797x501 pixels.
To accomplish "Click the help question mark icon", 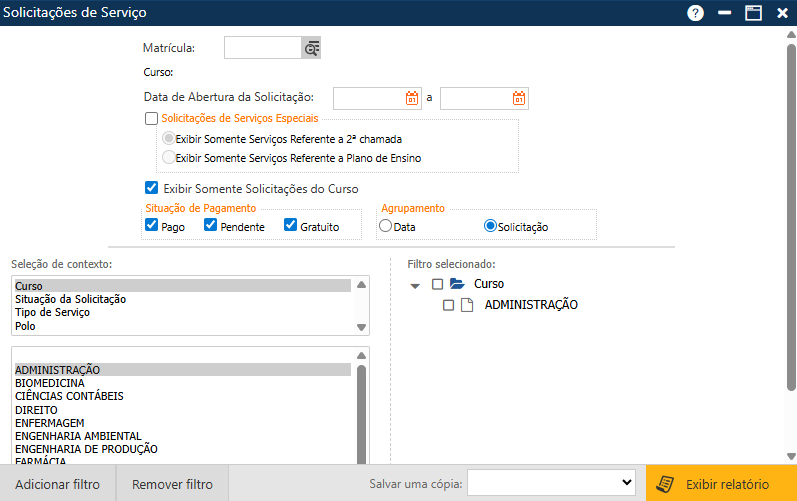I will click(696, 13).
